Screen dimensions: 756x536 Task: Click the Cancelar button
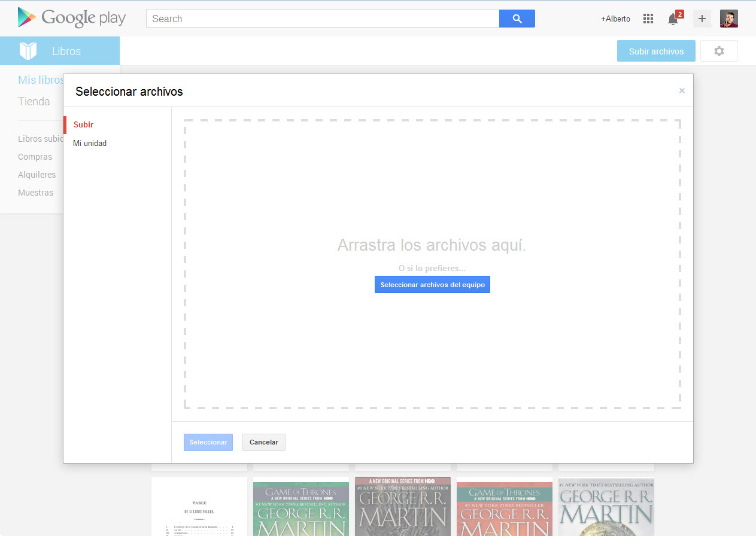pyautogui.click(x=264, y=442)
